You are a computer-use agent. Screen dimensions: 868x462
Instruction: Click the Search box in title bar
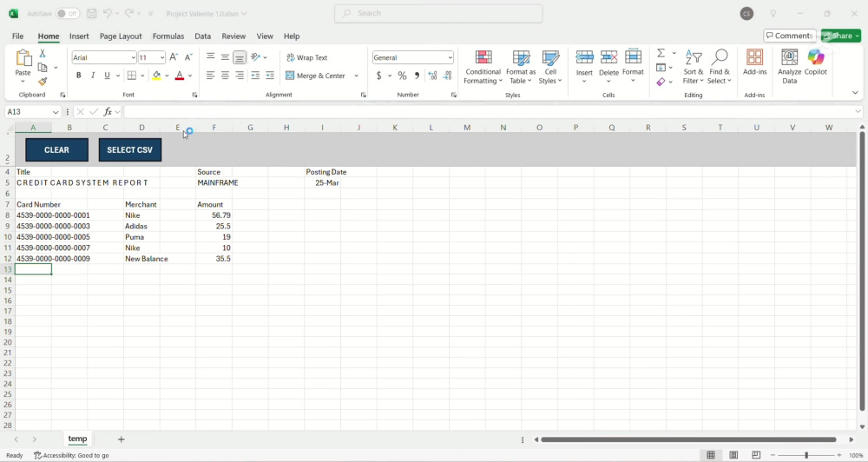point(438,13)
